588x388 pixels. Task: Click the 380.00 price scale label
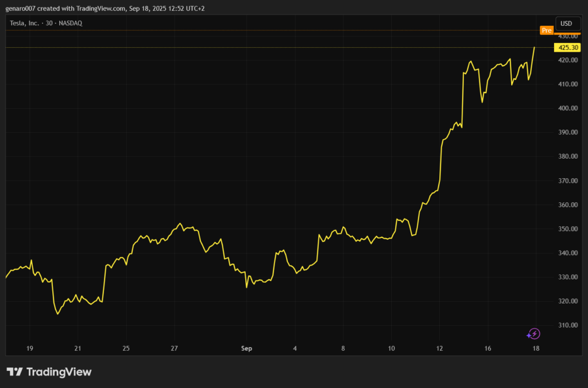tap(567, 156)
